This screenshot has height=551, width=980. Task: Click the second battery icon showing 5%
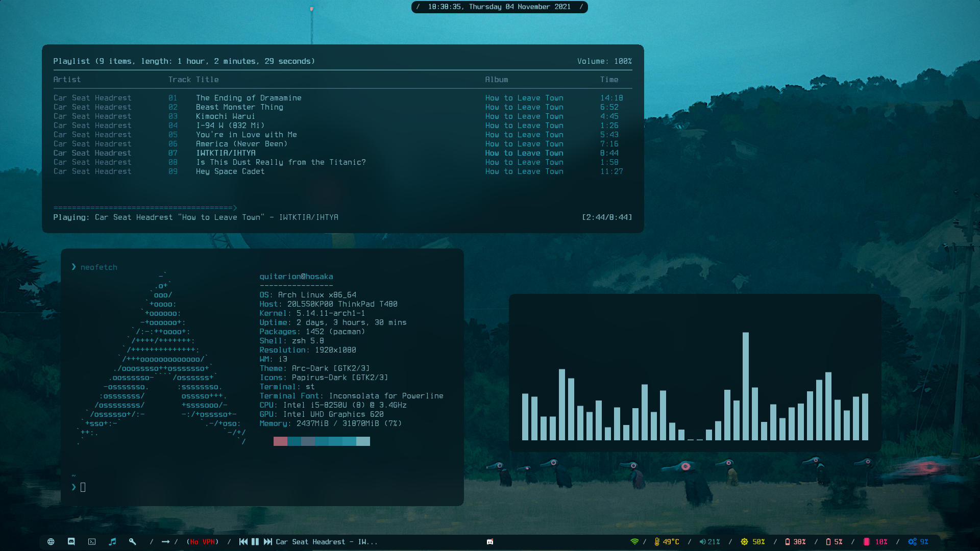[828, 542]
